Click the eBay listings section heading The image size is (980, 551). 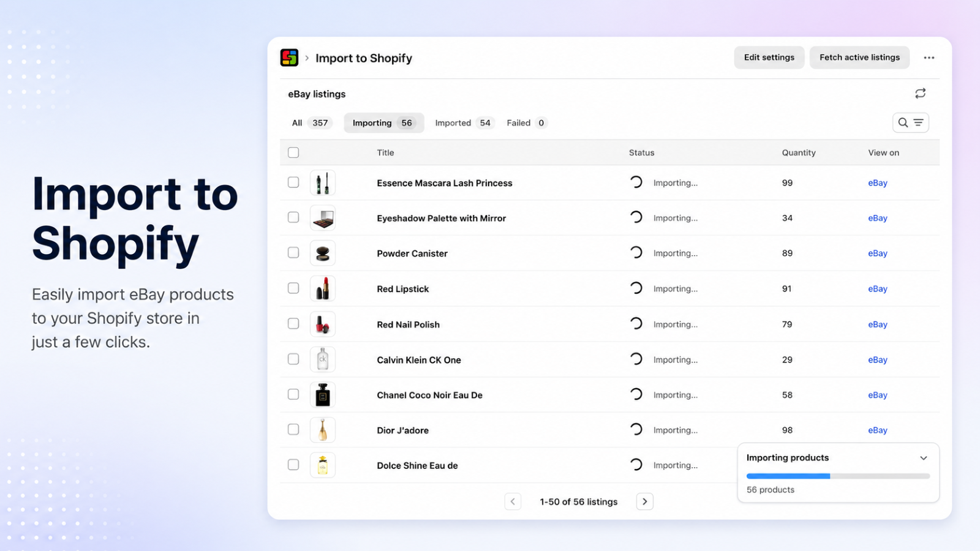pyautogui.click(x=317, y=94)
